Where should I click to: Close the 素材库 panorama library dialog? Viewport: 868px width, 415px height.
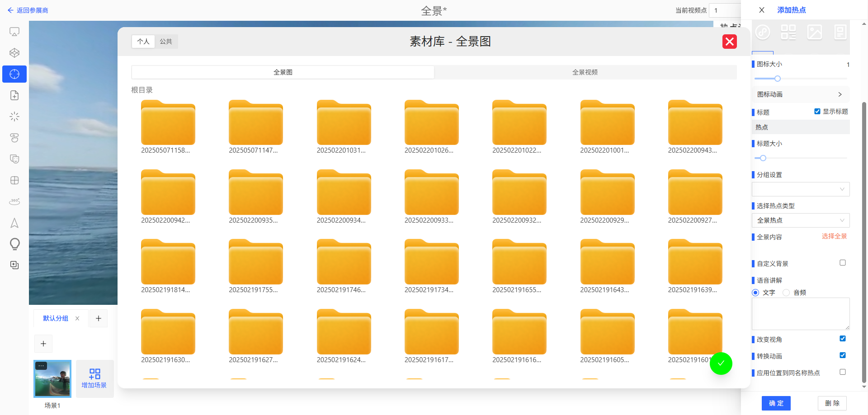point(729,42)
